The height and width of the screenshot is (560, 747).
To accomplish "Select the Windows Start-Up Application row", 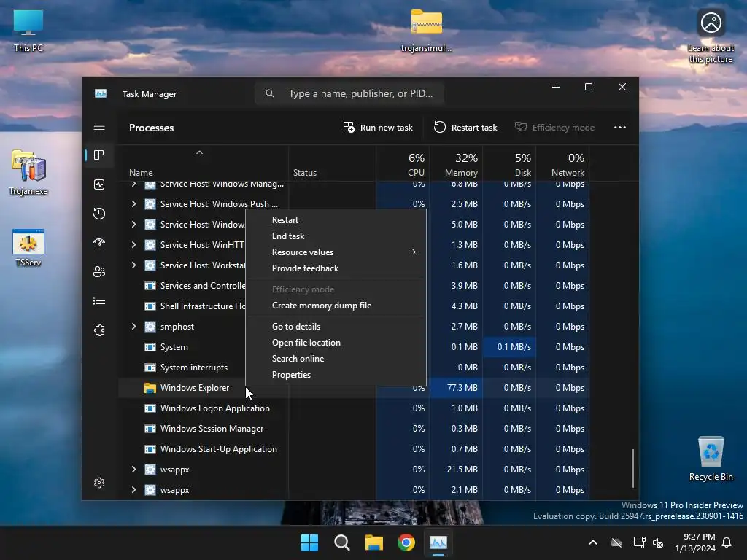I will coord(354,449).
